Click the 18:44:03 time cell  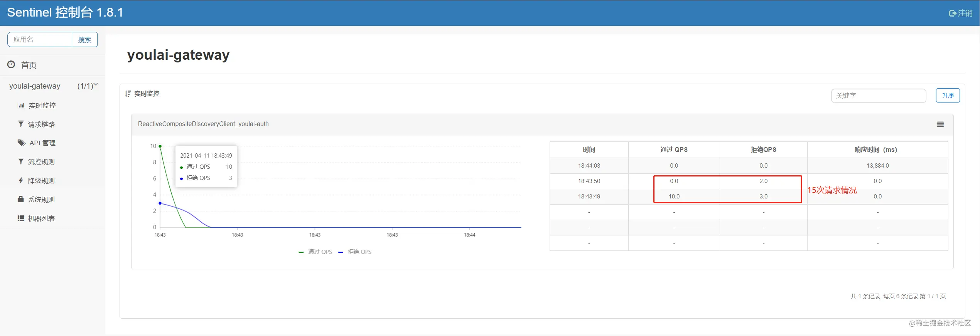pyautogui.click(x=589, y=166)
